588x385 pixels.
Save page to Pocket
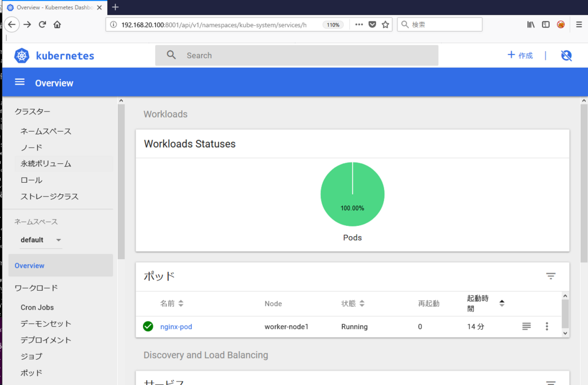click(x=372, y=25)
